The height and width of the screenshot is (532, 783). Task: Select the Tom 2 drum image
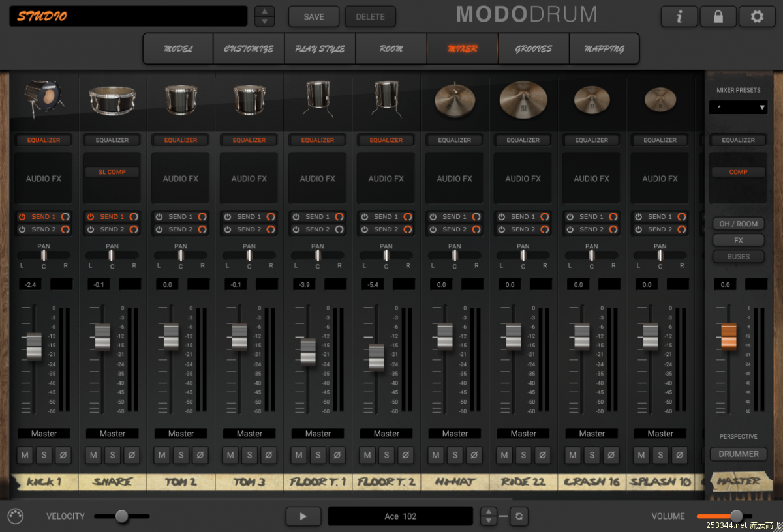(x=181, y=100)
